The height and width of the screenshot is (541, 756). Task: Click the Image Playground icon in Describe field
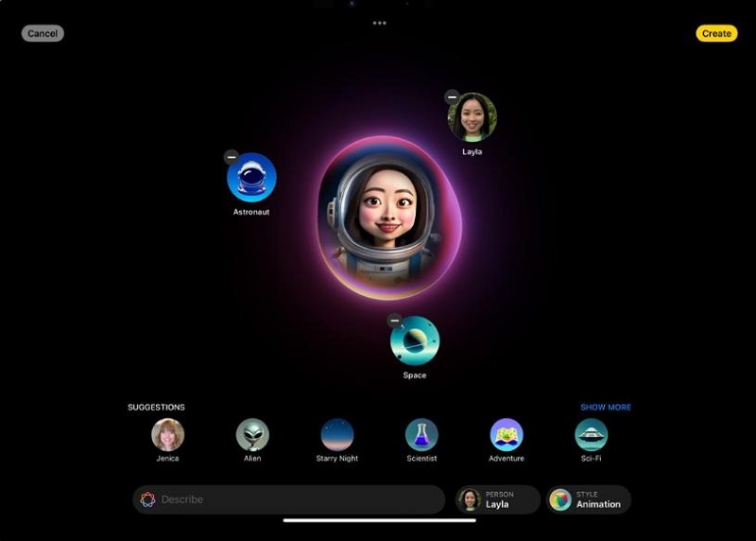coord(147,499)
